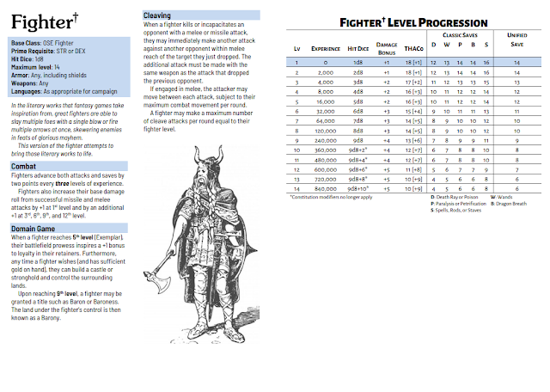Click "Languages: As appropriate for campaign" line
Image resolution: width=550 pixels, height=392 pixels.
pyautogui.click(x=64, y=92)
